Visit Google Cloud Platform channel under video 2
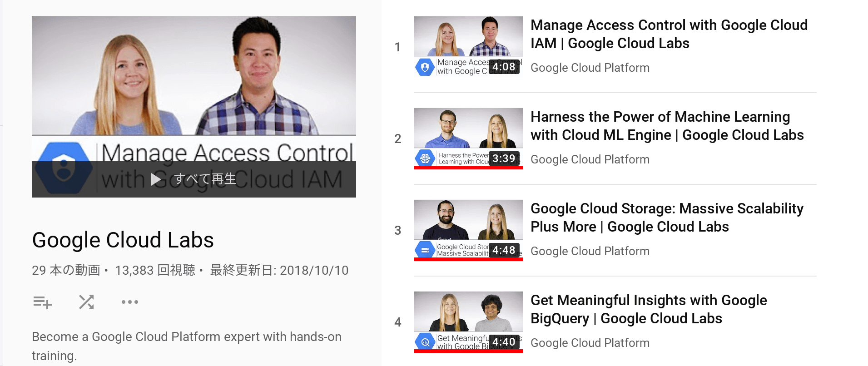 coord(590,159)
